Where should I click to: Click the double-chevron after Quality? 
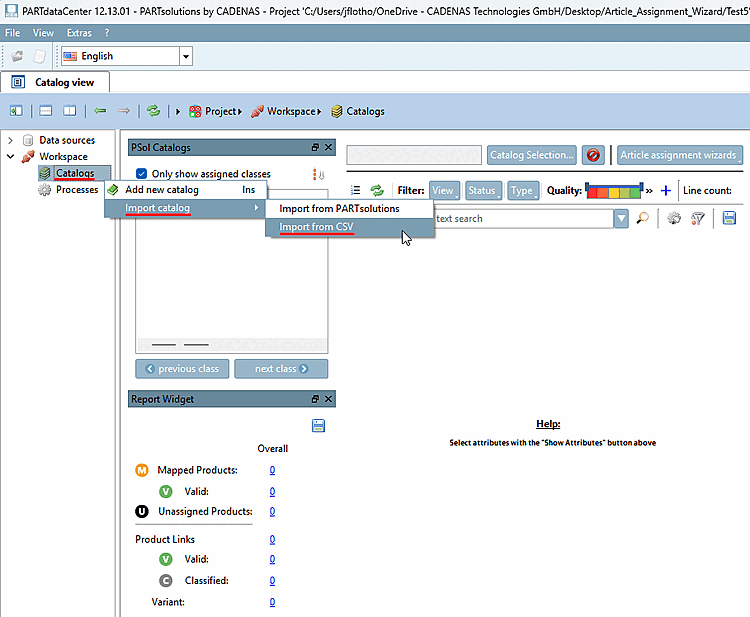click(x=649, y=191)
